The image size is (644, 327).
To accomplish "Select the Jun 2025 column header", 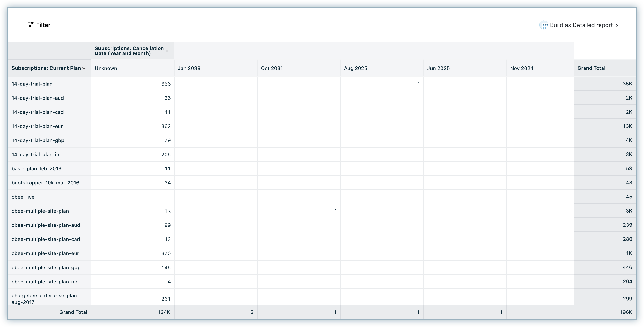I will 438,68.
